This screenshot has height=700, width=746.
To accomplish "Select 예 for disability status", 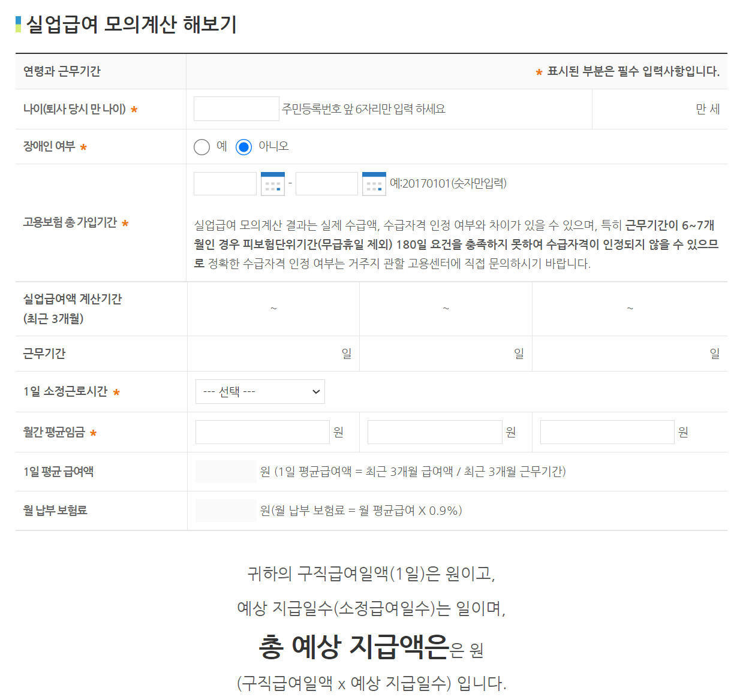I will (202, 147).
